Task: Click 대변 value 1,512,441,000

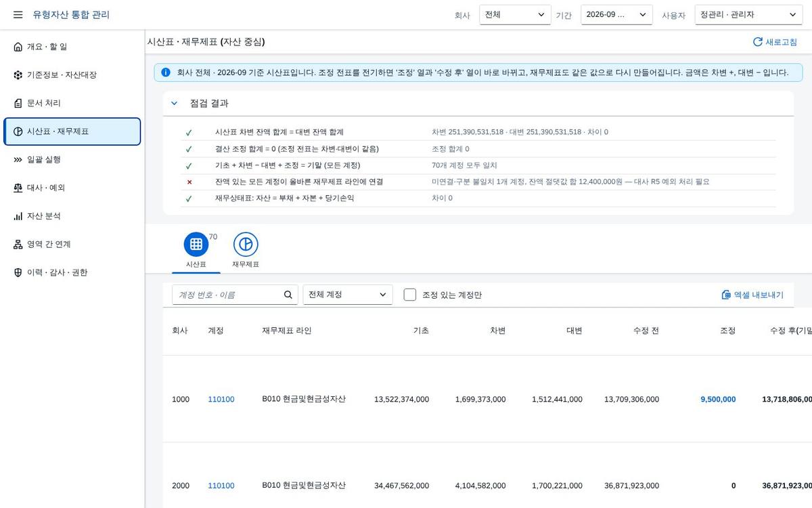Action: point(557,400)
